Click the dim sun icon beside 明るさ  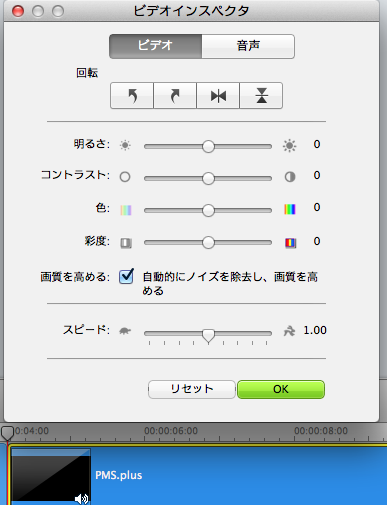pyautogui.click(x=125, y=146)
